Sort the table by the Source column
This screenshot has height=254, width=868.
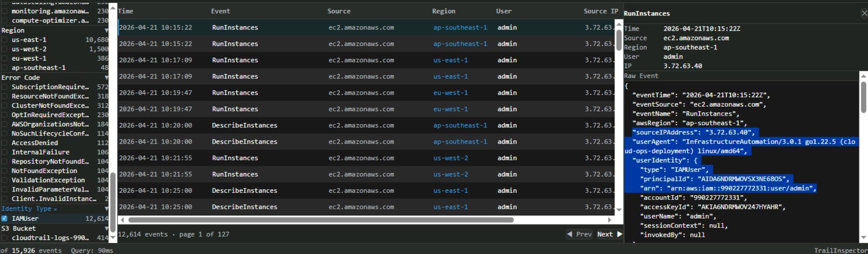339,11
